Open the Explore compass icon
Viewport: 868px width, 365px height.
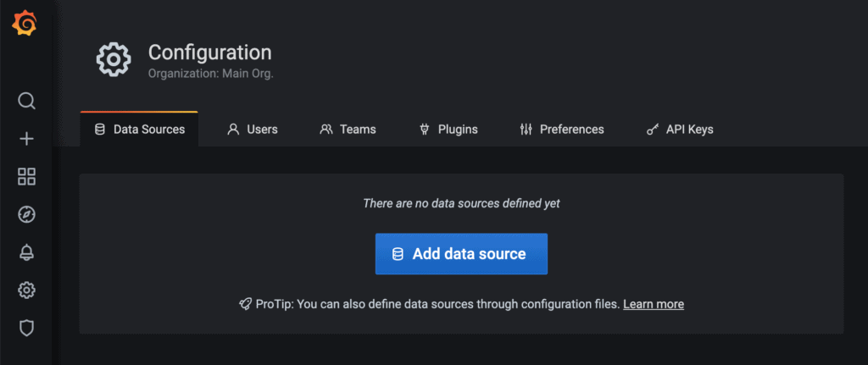pos(26,214)
